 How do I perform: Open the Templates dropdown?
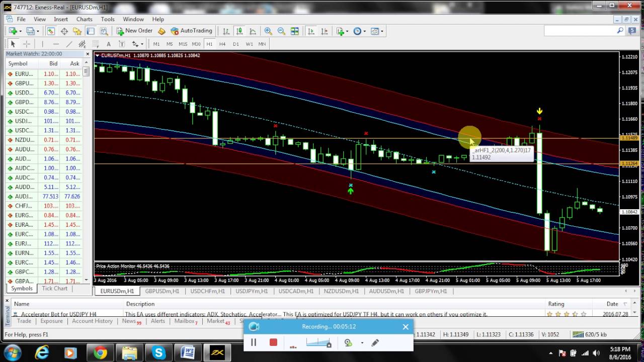(377, 31)
